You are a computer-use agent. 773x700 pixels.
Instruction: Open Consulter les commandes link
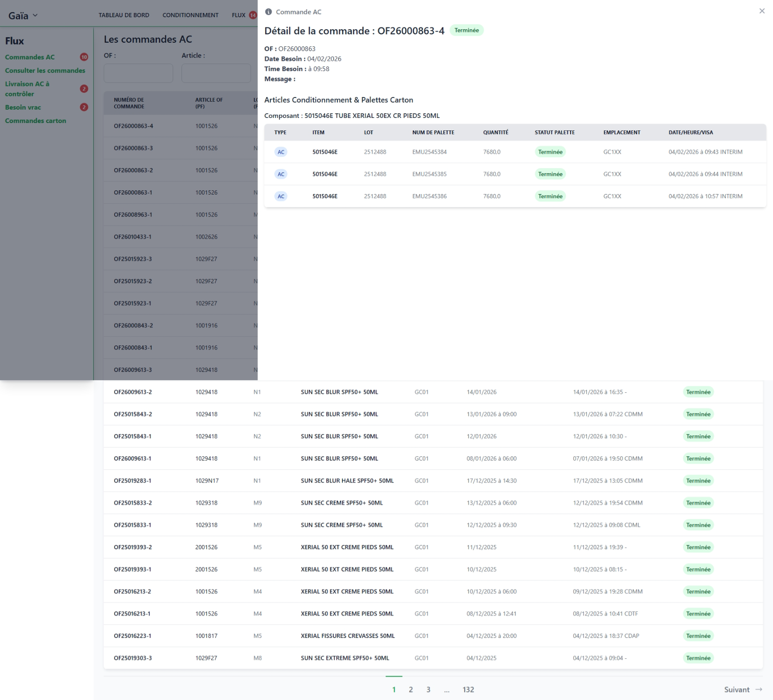click(x=45, y=71)
